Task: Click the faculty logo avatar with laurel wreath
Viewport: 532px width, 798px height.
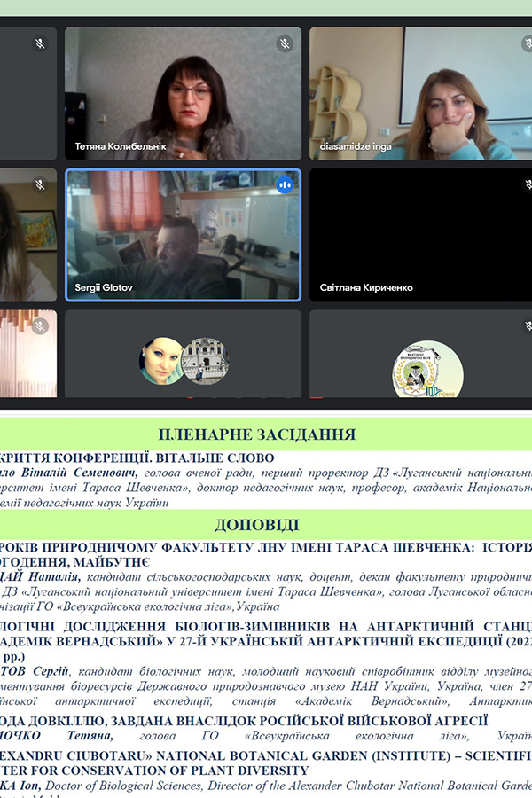Action: pyautogui.click(x=427, y=370)
